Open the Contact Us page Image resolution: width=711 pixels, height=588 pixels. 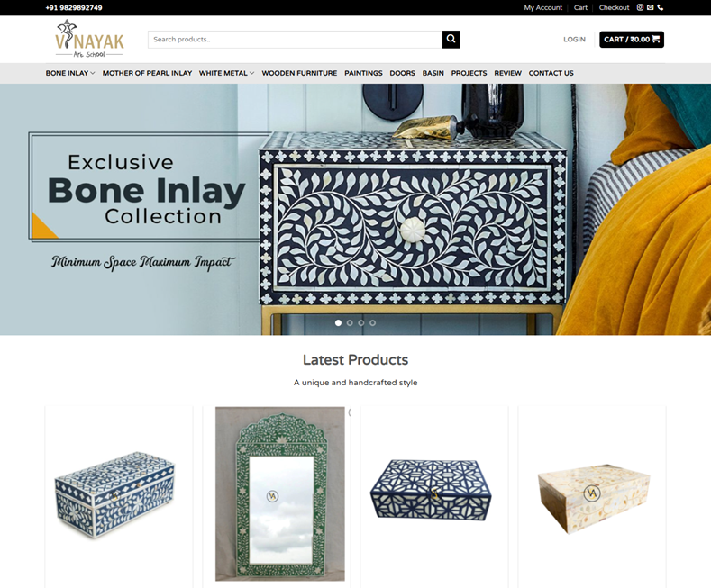551,73
